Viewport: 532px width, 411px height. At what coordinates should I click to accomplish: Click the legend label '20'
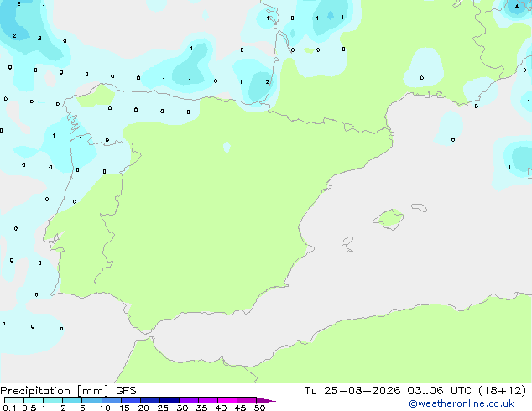[143, 408]
